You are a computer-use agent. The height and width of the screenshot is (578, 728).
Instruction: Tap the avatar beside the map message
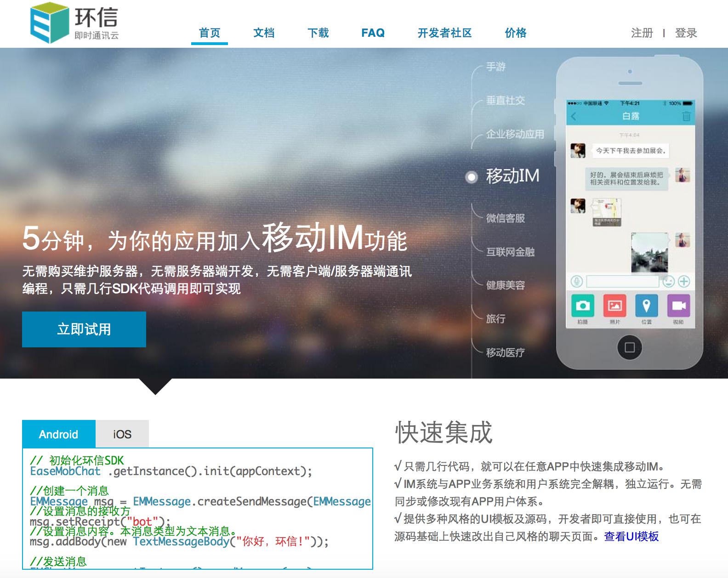point(578,206)
